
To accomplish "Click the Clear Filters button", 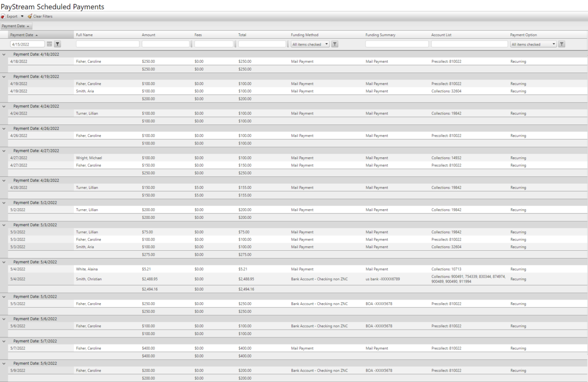I will 40,16.
